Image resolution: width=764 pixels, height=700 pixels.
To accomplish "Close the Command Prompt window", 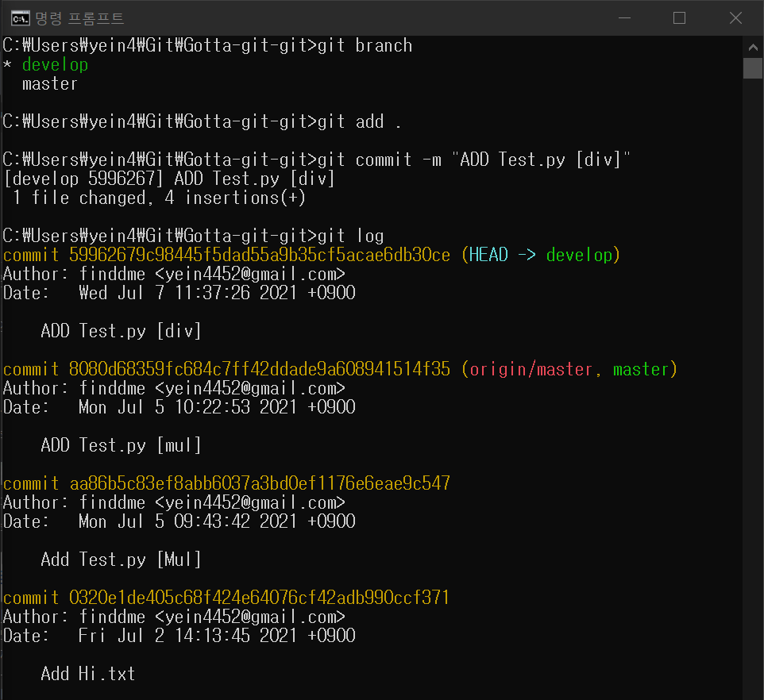I will pyautogui.click(x=735, y=18).
